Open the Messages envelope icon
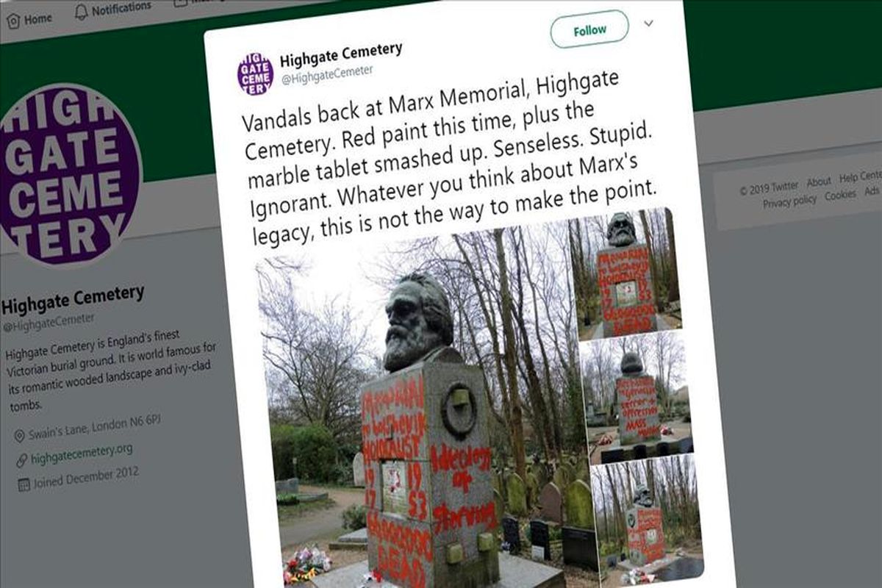 [x=180, y=3]
